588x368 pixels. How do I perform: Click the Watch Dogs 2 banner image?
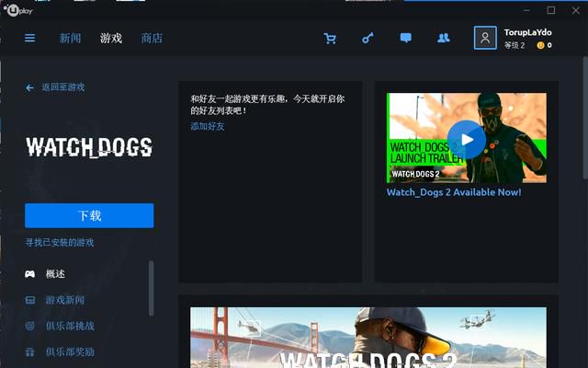pyautogui.click(x=368, y=338)
